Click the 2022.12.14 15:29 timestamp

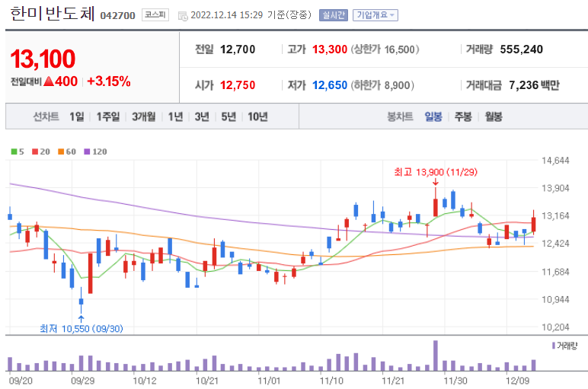[227, 15]
